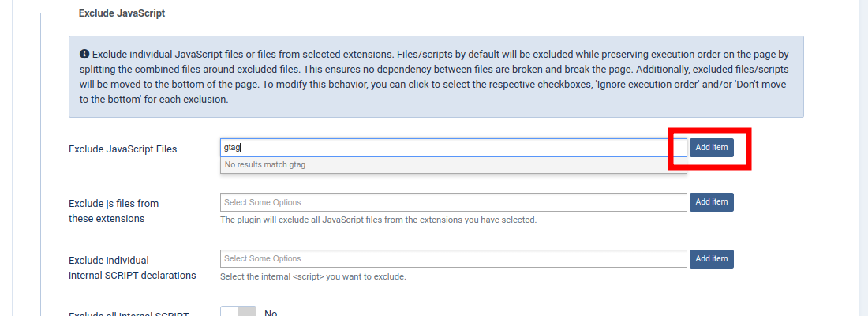The image size is (868, 316).
Task: Click the grey half of the switch
Action: [x=248, y=311]
